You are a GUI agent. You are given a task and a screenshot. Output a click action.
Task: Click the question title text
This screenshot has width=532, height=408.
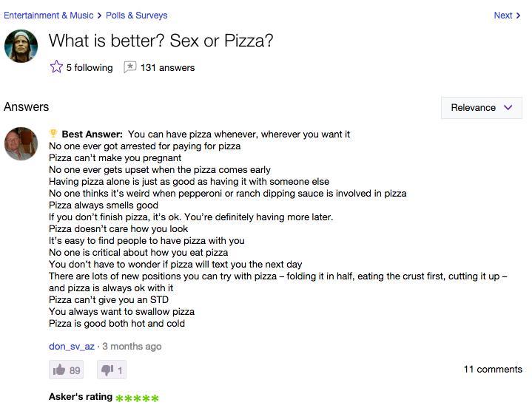[x=161, y=41]
